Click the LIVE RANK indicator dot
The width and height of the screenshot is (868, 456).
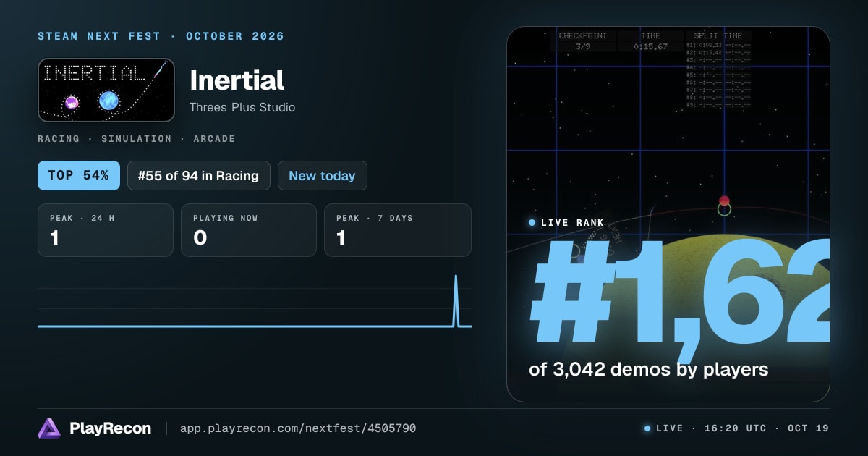tap(532, 223)
